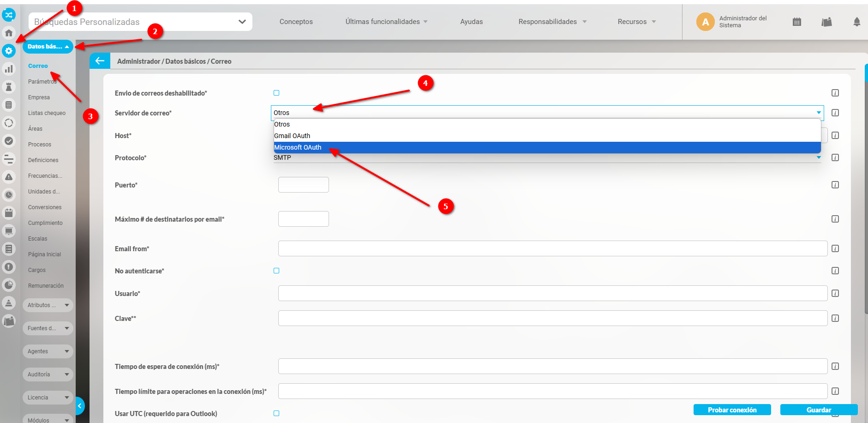Click info icon beside Email from field
868x423 pixels.
[x=835, y=248]
